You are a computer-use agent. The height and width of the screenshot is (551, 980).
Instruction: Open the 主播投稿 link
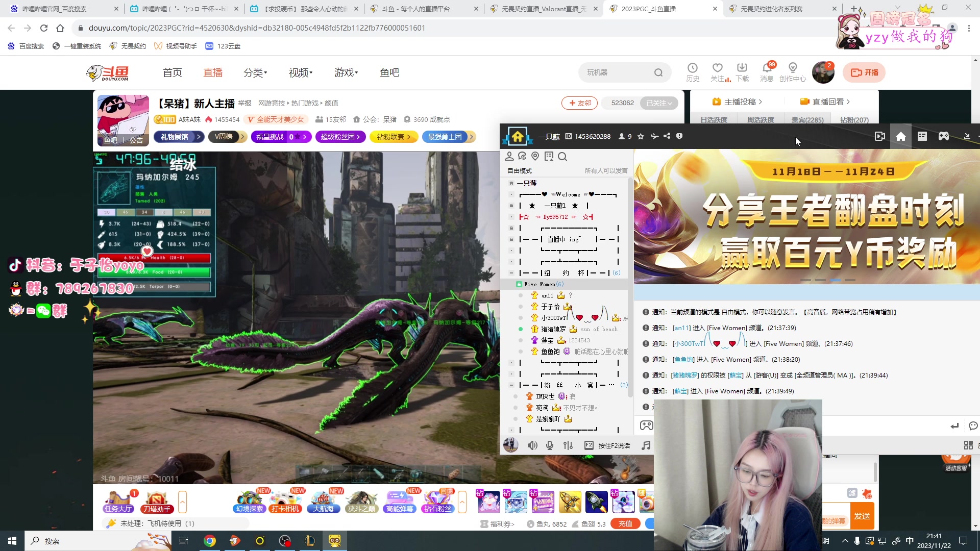[x=737, y=102]
